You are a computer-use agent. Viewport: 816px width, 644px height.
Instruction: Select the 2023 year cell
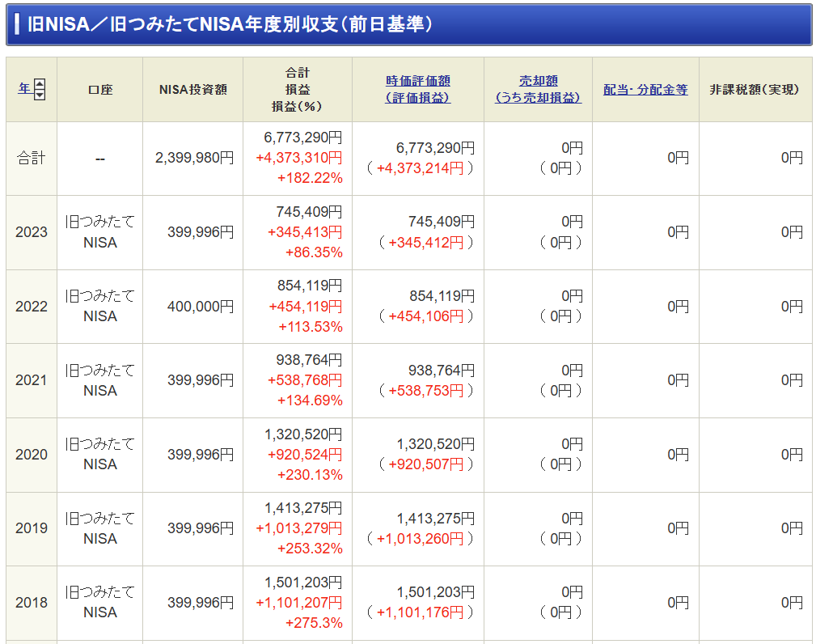click(32, 232)
